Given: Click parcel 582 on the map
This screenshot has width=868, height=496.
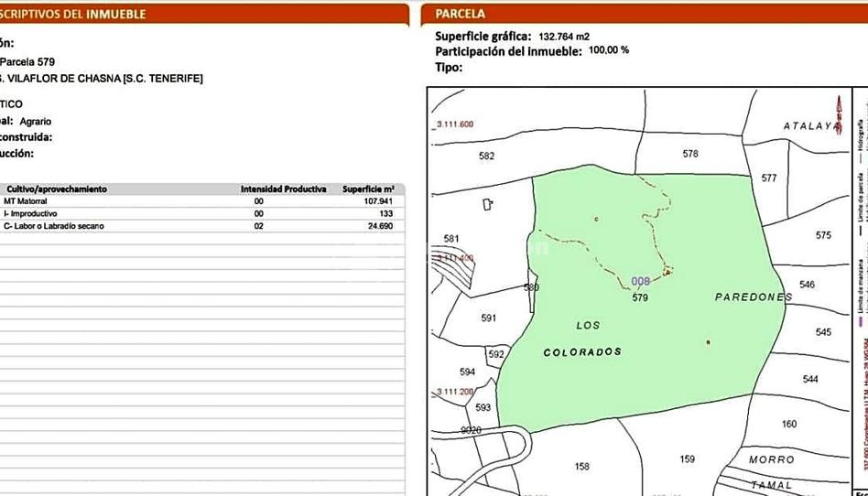Looking at the screenshot, I should pos(486,156).
